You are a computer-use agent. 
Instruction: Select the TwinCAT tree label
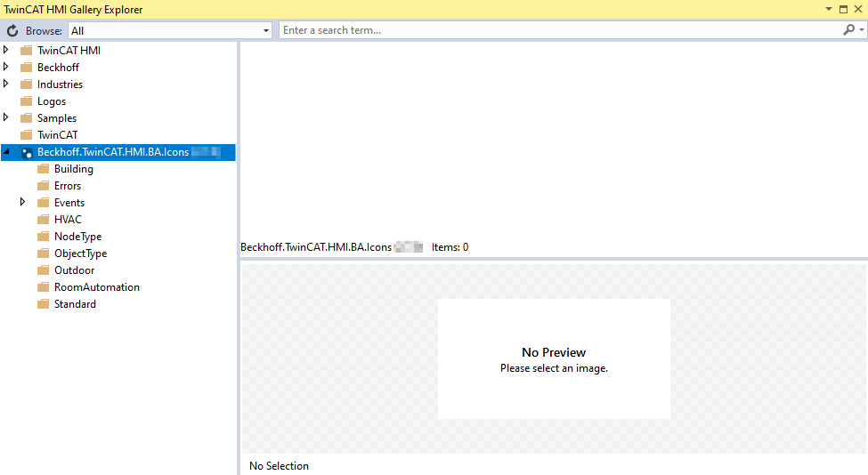point(58,135)
